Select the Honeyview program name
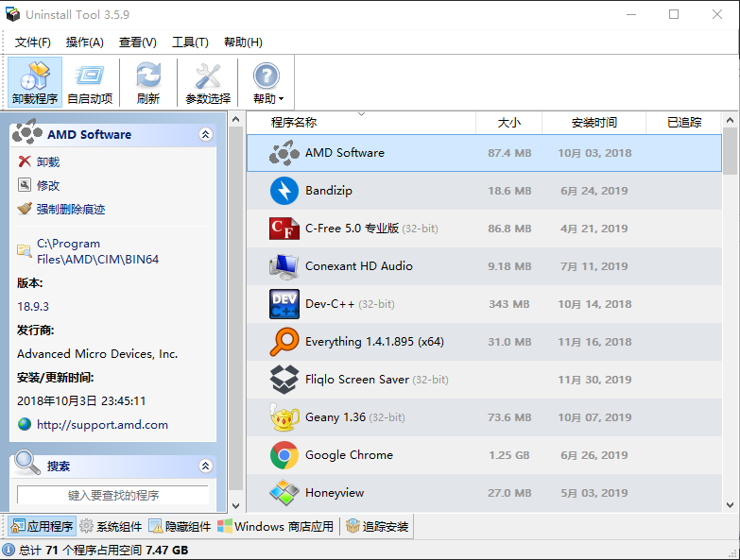 click(335, 493)
